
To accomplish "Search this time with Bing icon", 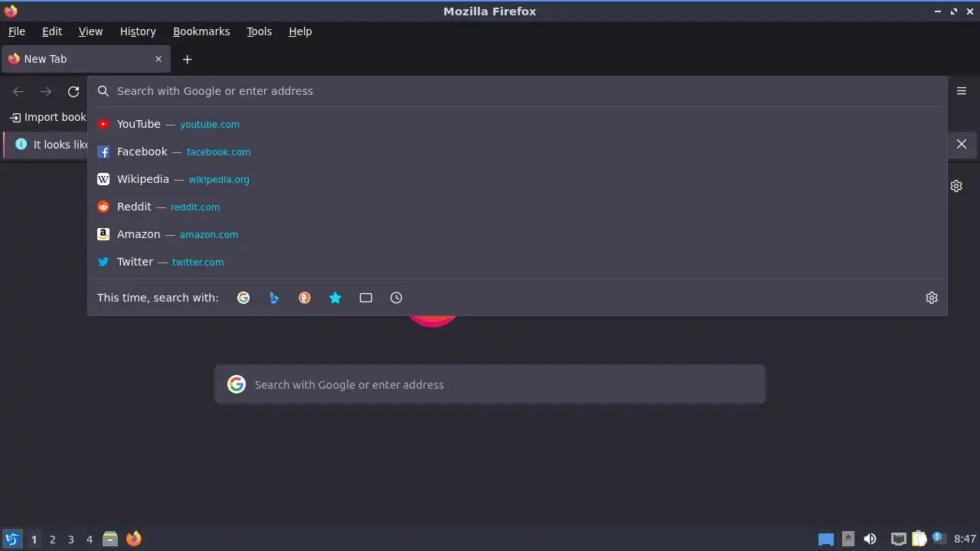I will (274, 298).
